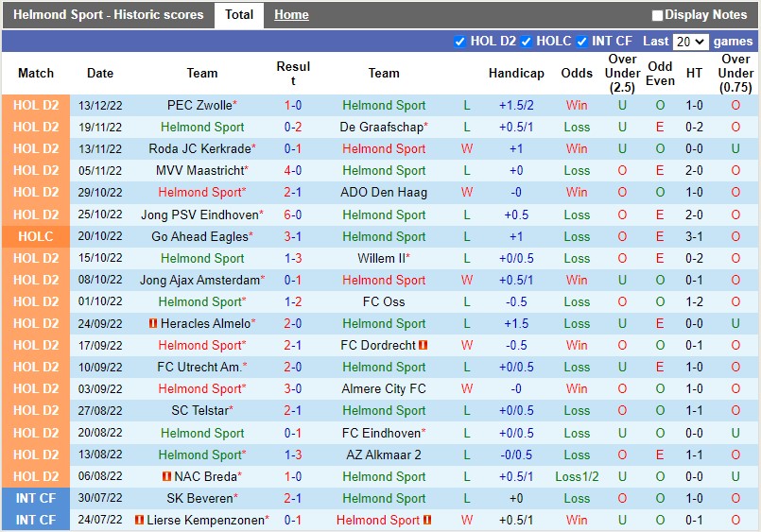Screen dimensions: 761x532
Task: Click the 3-0 result versus Almere City FC
Action: [x=293, y=389]
